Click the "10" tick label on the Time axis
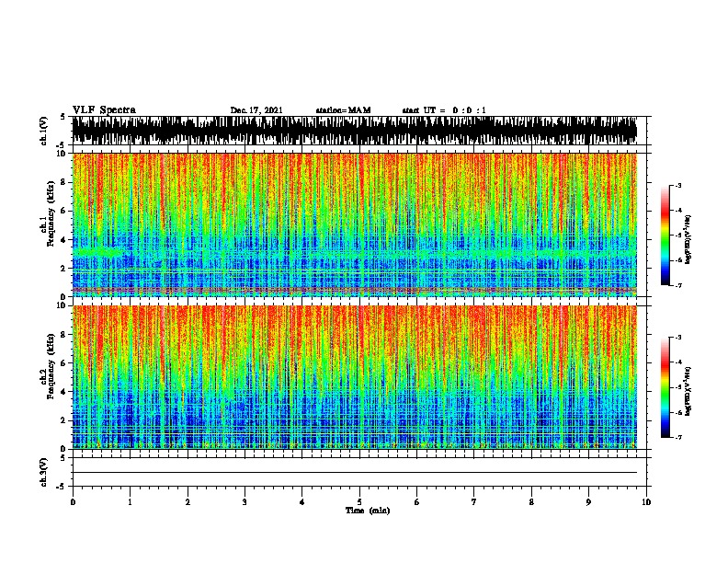 pos(646,502)
